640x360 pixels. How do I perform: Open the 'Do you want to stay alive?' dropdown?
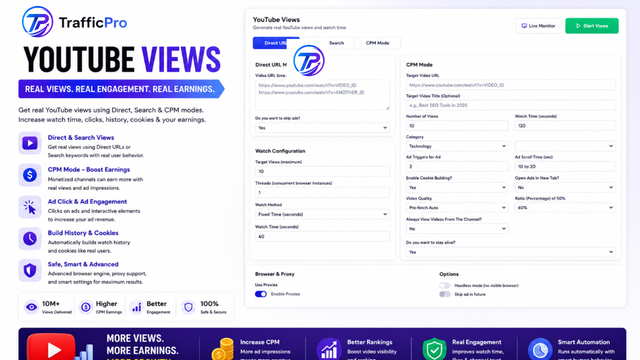tap(511, 252)
